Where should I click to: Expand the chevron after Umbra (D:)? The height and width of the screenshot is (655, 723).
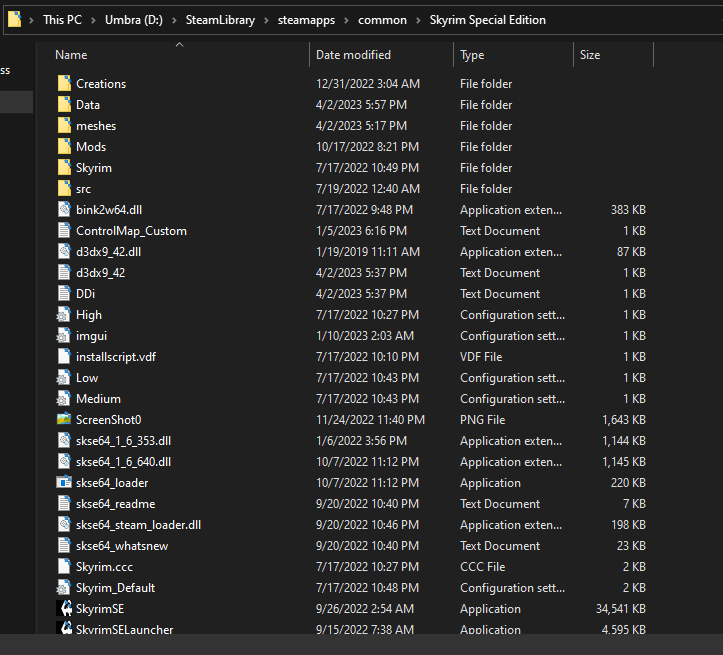174,20
